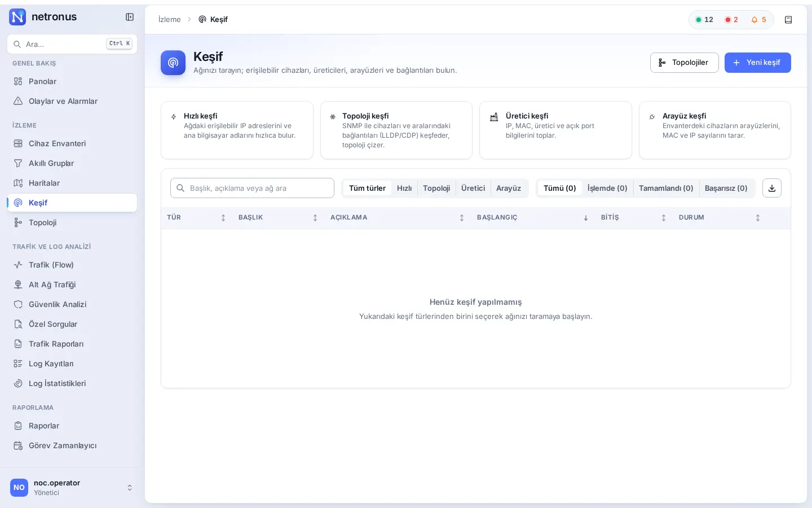The width and height of the screenshot is (812, 508).
Task: Open Trafik Raporları page
Action: pos(72,344)
